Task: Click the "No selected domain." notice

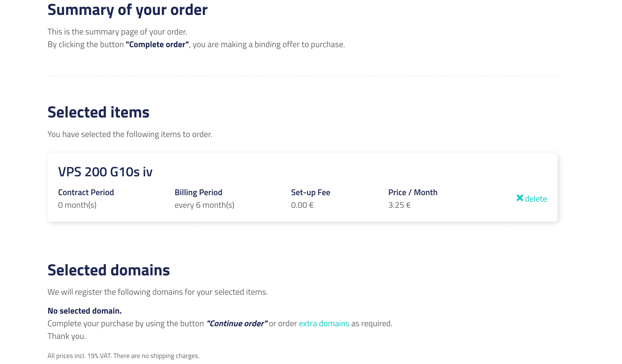Action: tap(84, 311)
